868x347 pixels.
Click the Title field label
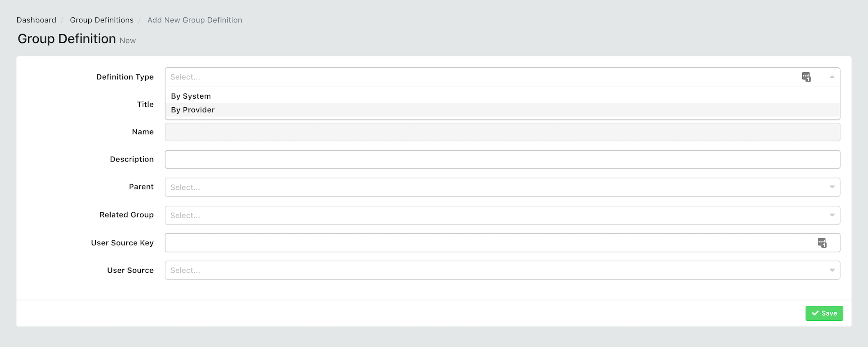click(x=145, y=104)
